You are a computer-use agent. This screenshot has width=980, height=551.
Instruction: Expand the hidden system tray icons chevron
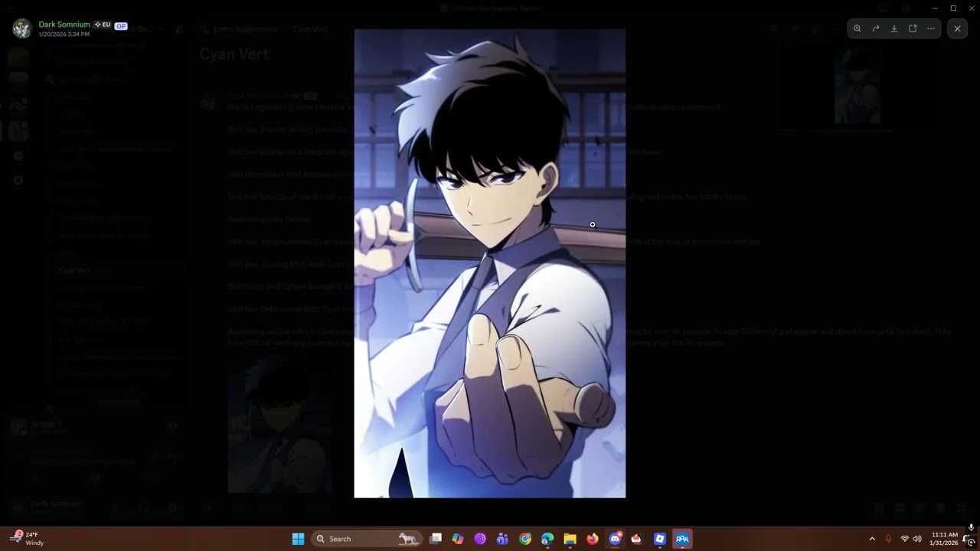[x=872, y=539]
